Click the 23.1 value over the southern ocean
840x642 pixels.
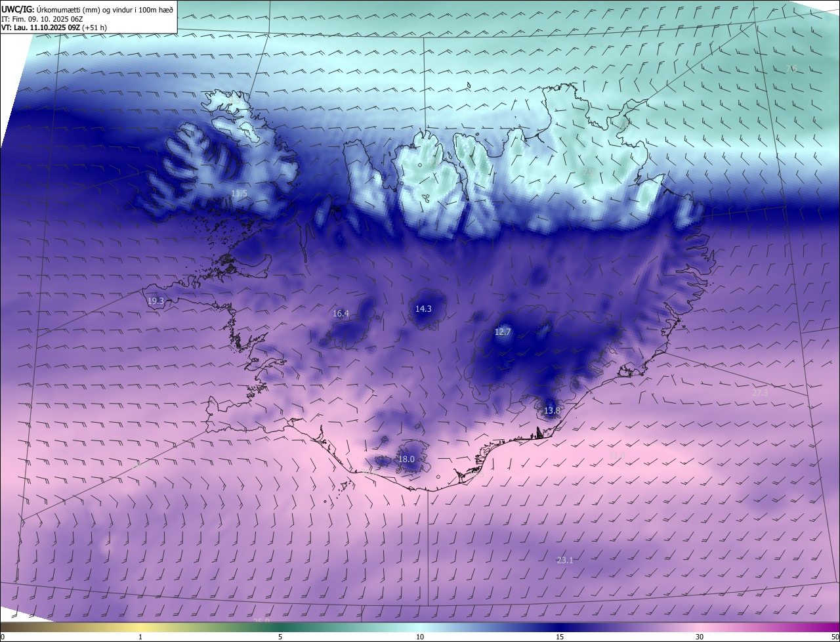coord(564,561)
